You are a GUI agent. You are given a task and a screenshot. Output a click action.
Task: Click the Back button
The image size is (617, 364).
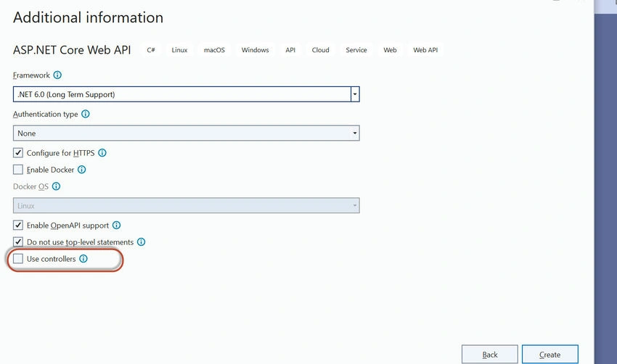pos(489,355)
